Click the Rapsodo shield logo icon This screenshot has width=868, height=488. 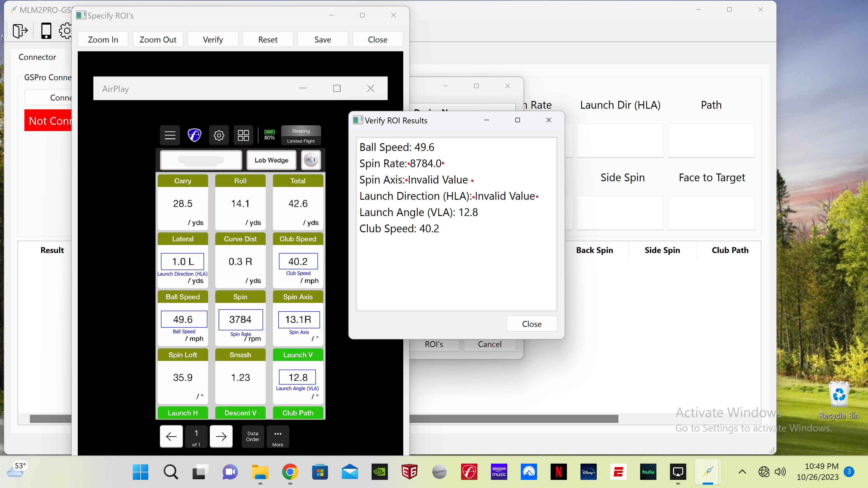194,135
